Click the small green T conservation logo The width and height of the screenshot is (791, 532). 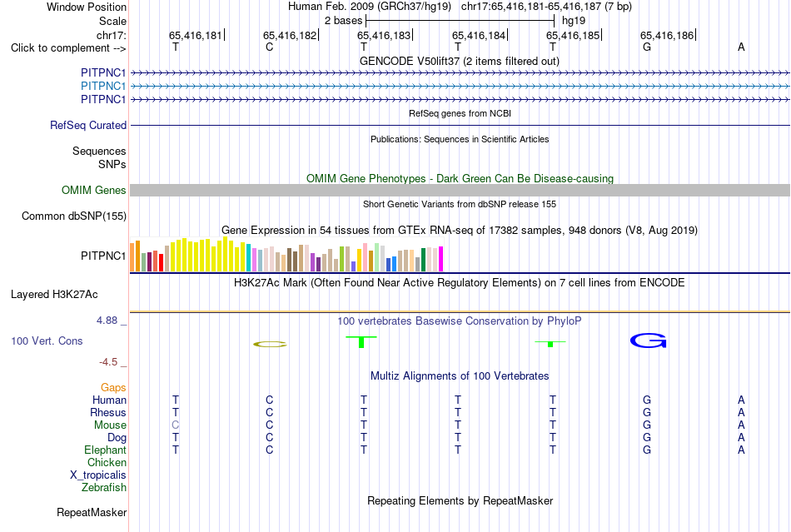(550, 343)
